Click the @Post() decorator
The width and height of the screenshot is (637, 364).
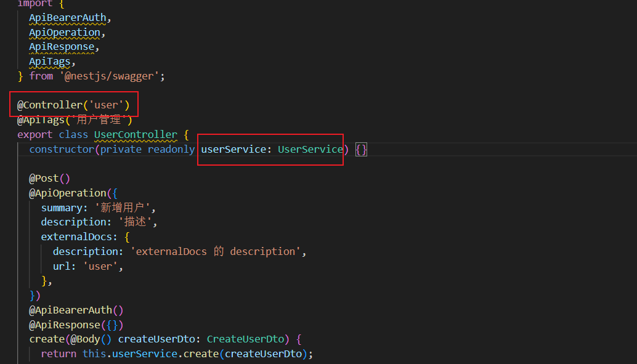pyautogui.click(x=50, y=178)
